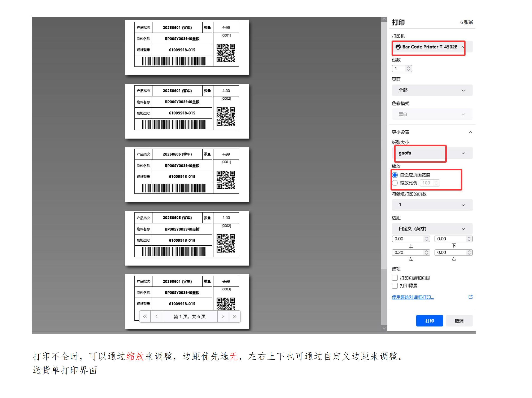Open the paper size dropdown showing gaofa
This screenshot has height=398, width=532.
coord(432,153)
